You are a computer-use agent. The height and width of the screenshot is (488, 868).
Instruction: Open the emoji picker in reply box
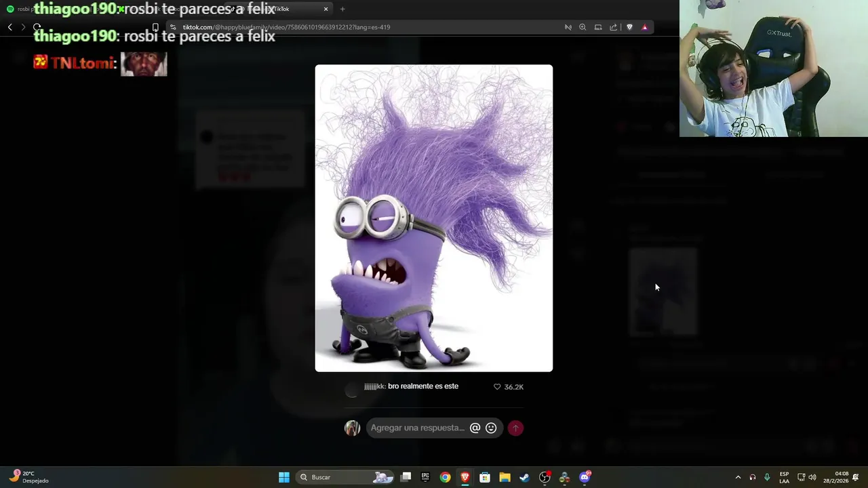tap(491, 428)
